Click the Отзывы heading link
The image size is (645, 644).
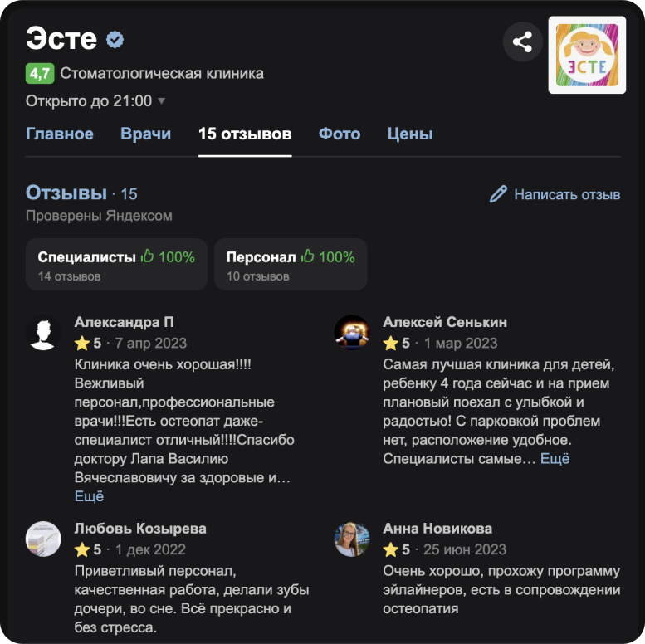[x=66, y=193]
